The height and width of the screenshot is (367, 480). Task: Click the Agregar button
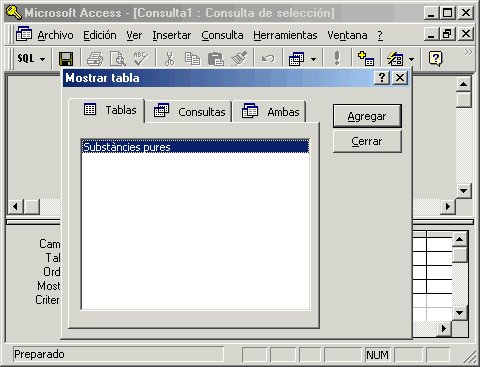coord(367,116)
